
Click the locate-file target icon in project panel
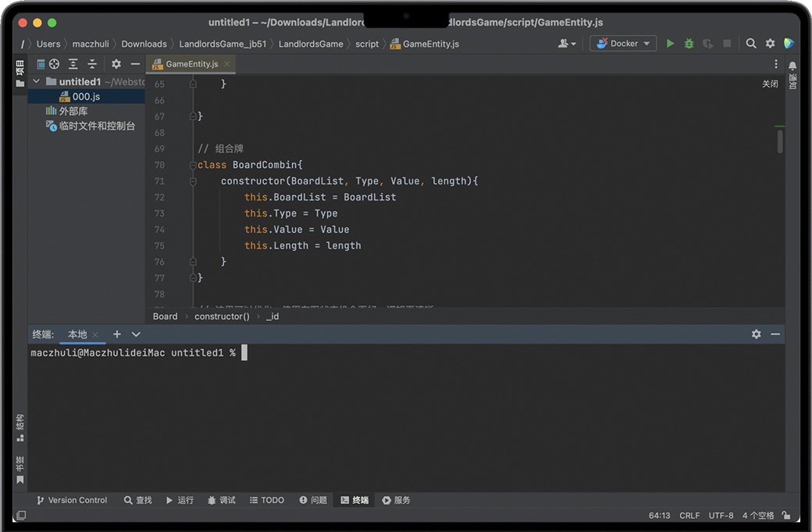pyautogui.click(x=55, y=64)
